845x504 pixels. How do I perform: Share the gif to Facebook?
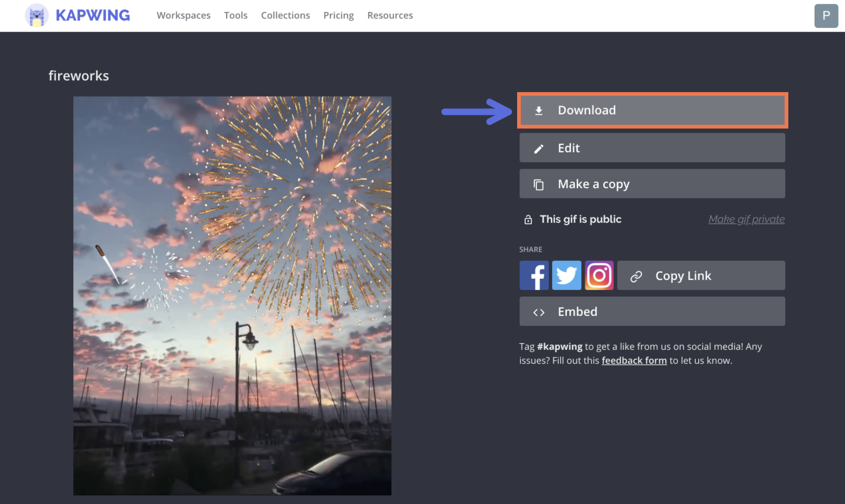point(534,275)
